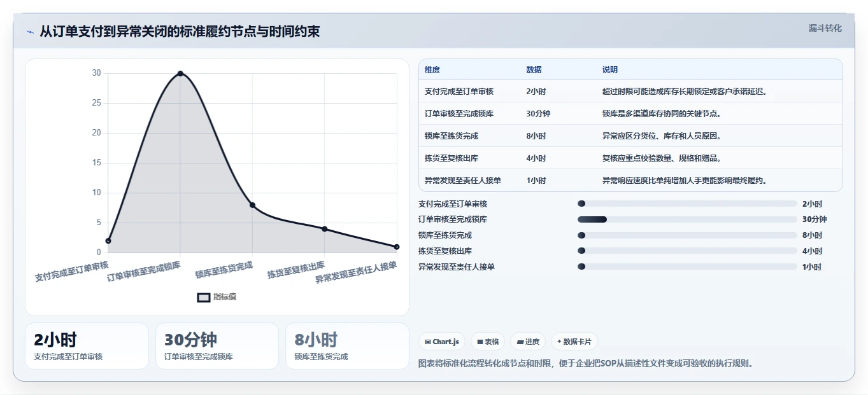The height and width of the screenshot is (395, 868).
Task: Click the icon inside the 表格 tag
Action: click(480, 342)
